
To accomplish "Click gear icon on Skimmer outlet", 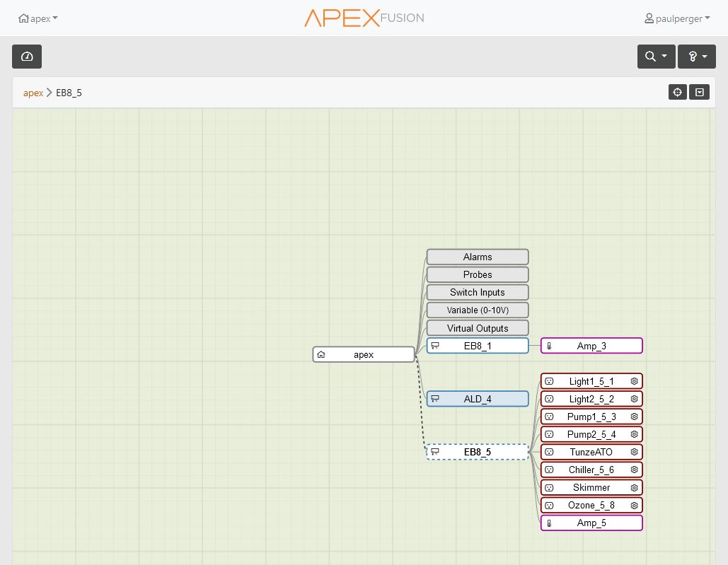I will (x=634, y=487).
